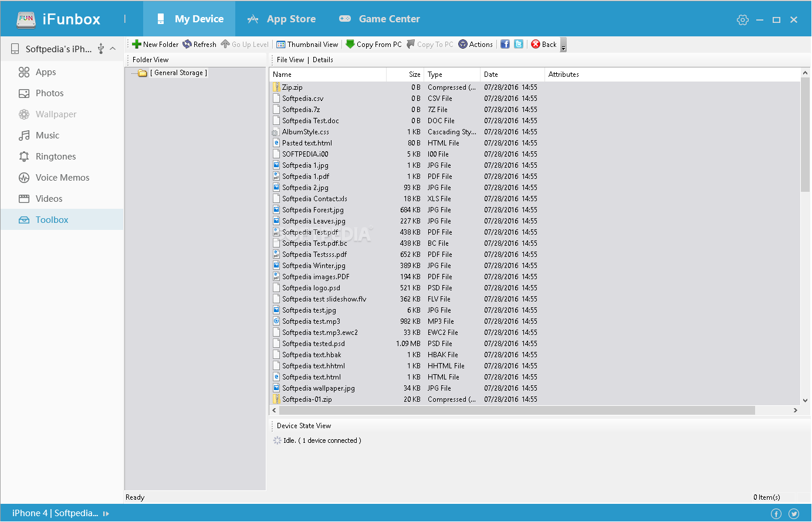This screenshot has width=812, height=522.
Task: Select the file Softpedia logo.psd
Action: (x=311, y=288)
